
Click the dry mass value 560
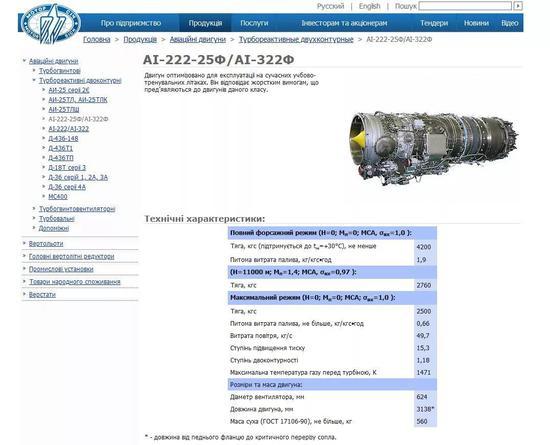click(x=422, y=422)
